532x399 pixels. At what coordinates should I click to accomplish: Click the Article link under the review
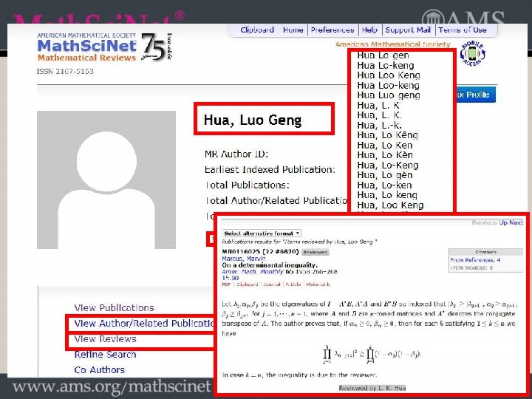(x=293, y=284)
